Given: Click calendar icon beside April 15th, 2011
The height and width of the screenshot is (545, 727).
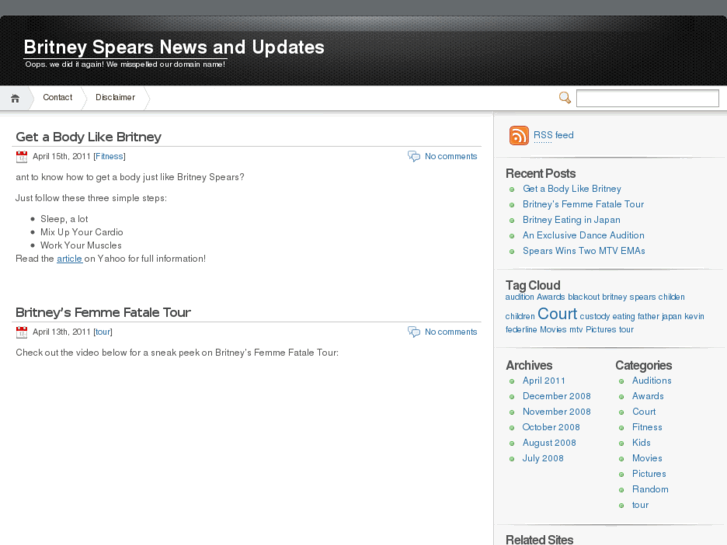Looking at the screenshot, I should tap(21, 157).
